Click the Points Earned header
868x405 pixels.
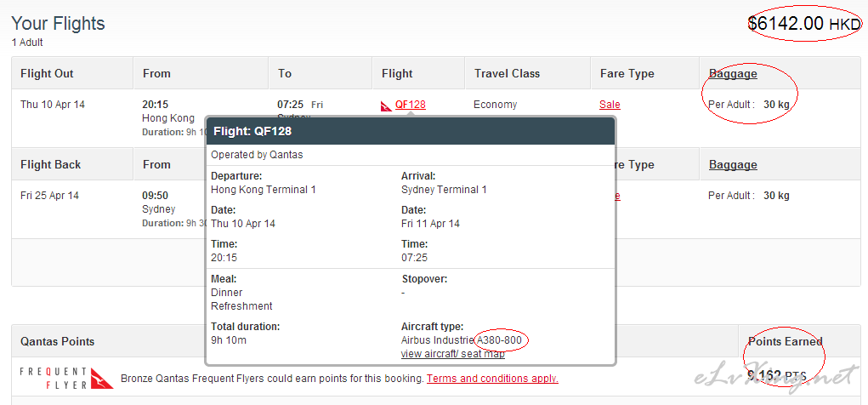(785, 341)
